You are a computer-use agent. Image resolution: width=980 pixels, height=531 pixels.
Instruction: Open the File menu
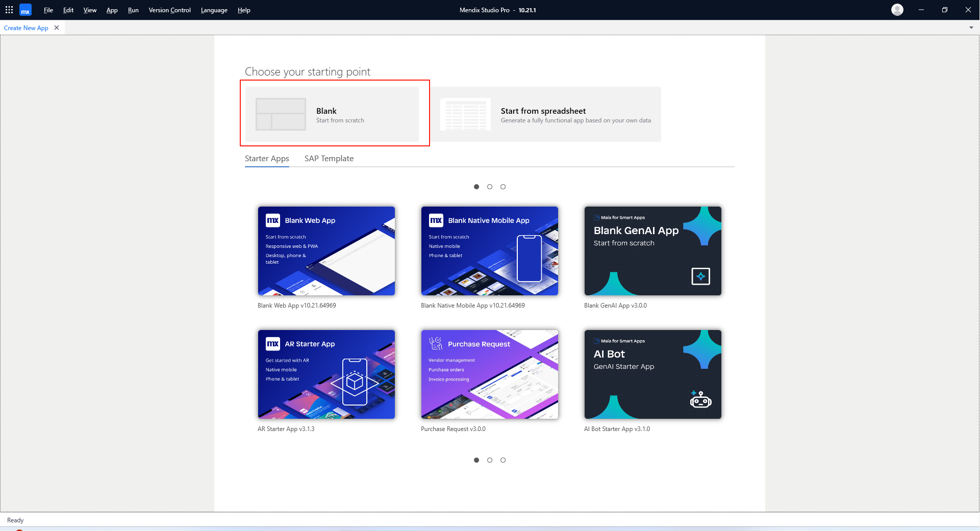pyautogui.click(x=48, y=10)
